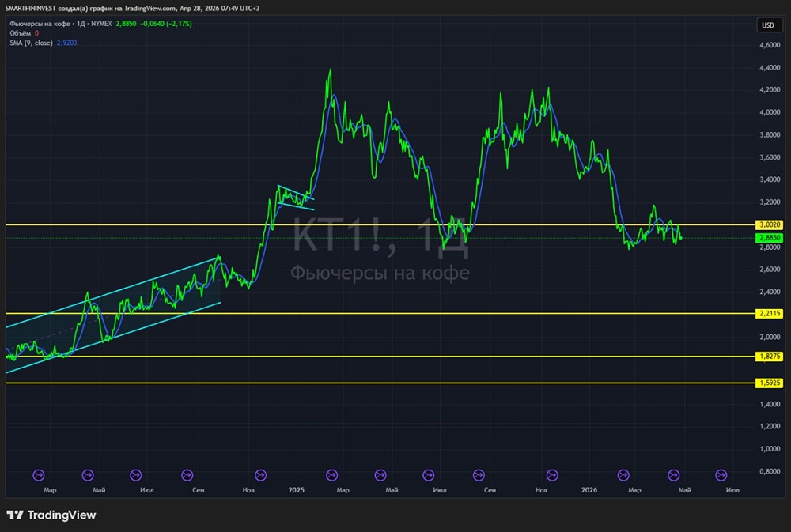Open the event icon beside 'Мар' of 2025
The image size is (791, 532).
(331, 475)
